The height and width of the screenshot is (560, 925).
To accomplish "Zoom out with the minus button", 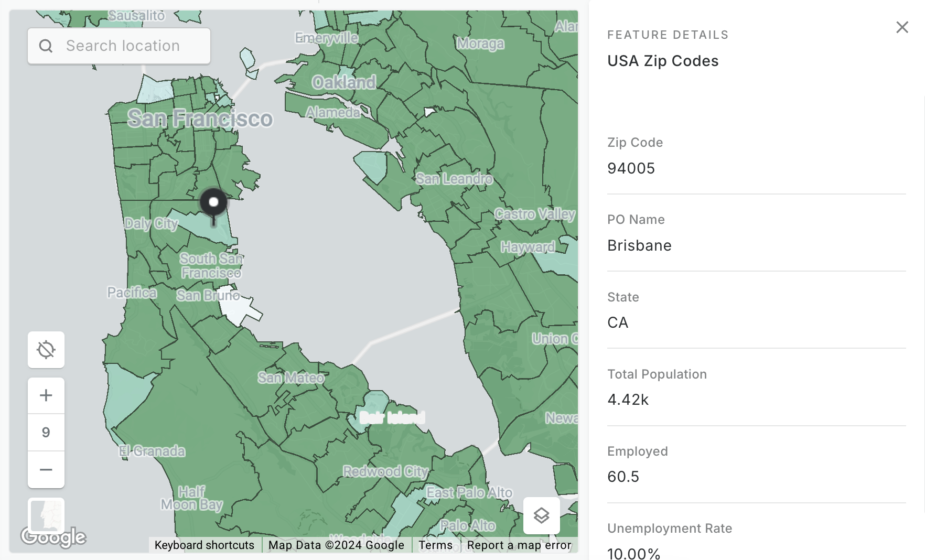I will (46, 470).
